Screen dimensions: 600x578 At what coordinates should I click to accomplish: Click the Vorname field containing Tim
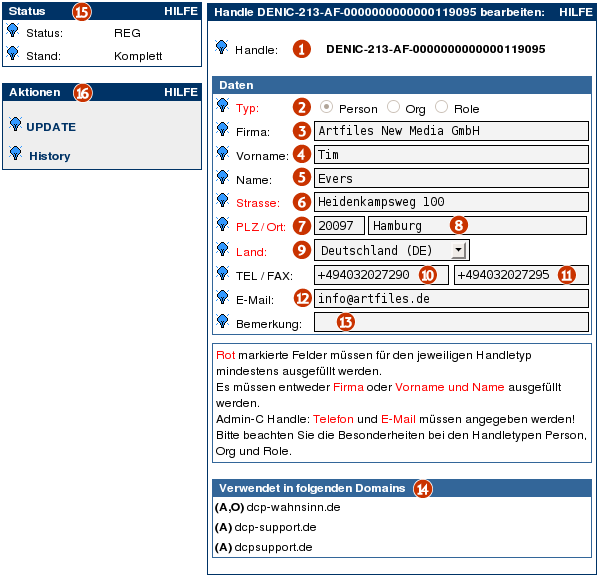coord(451,155)
